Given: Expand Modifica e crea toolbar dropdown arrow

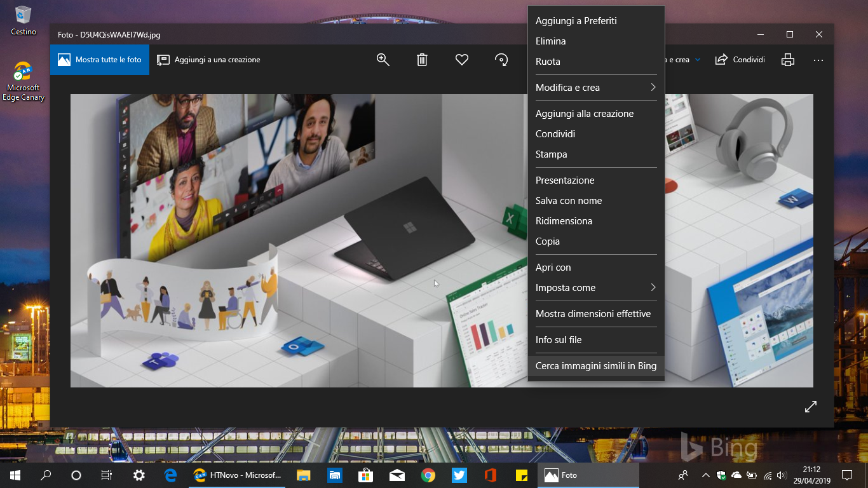Looking at the screenshot, I should (x=698, y=60).
